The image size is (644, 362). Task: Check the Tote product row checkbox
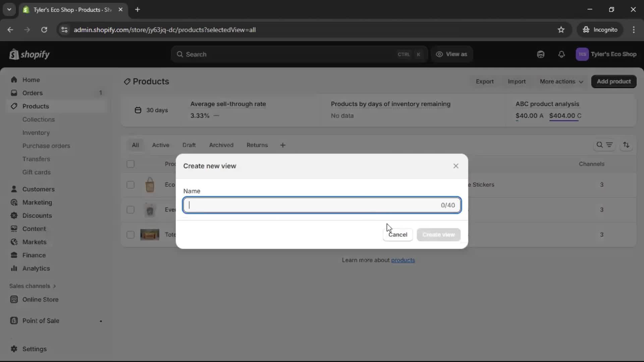pos(130,235)
